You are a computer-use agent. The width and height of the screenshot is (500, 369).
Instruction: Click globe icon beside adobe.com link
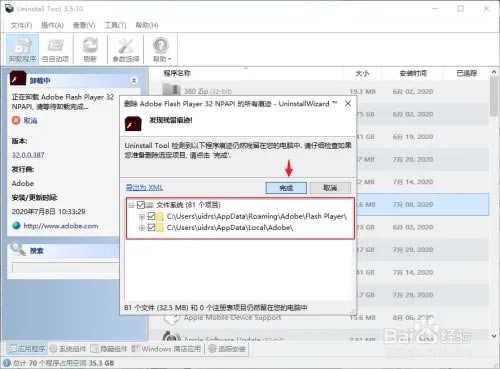[x=16, y=226]
